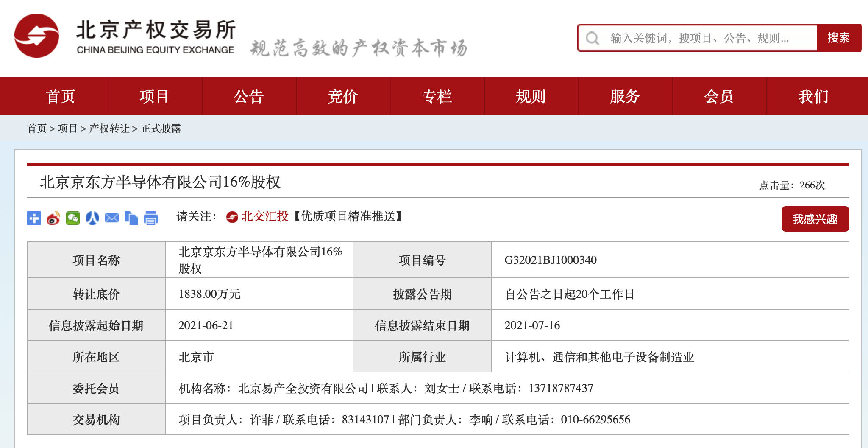Select the end date 2021-07-16
The height and width of the screenshot is (448, 868).
click(532, 325)
